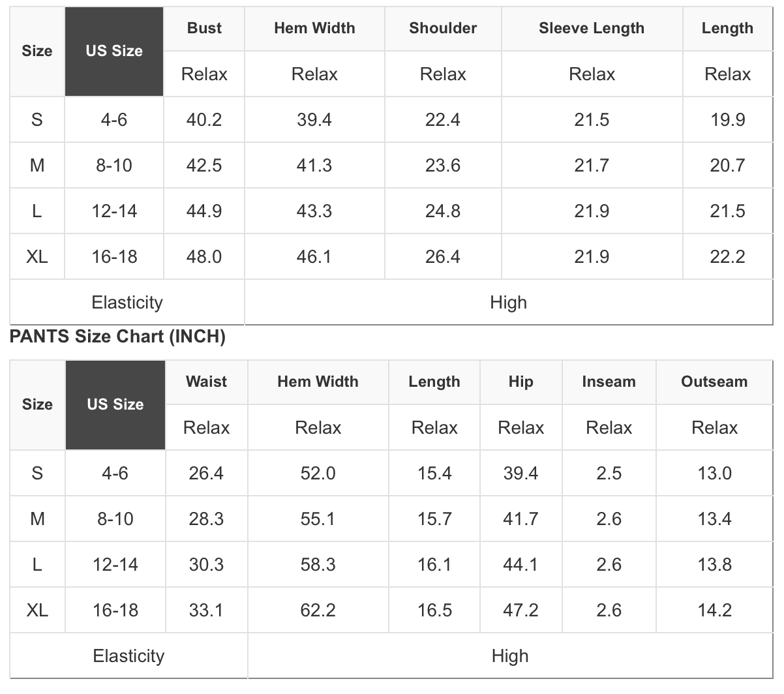The height and width of the screenshot is (694, 784).
Task: Click US size 12-14 in the upper table
Action: [x=114, y=211]
